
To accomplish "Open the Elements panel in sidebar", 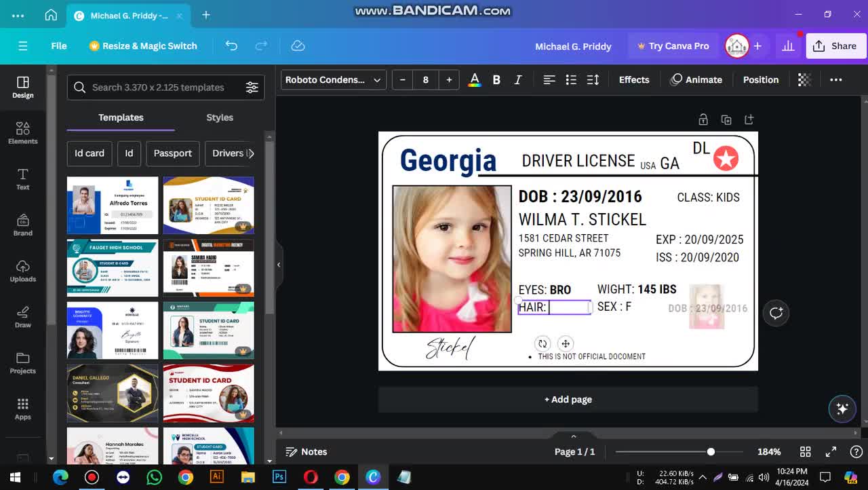I will point(22,133).
